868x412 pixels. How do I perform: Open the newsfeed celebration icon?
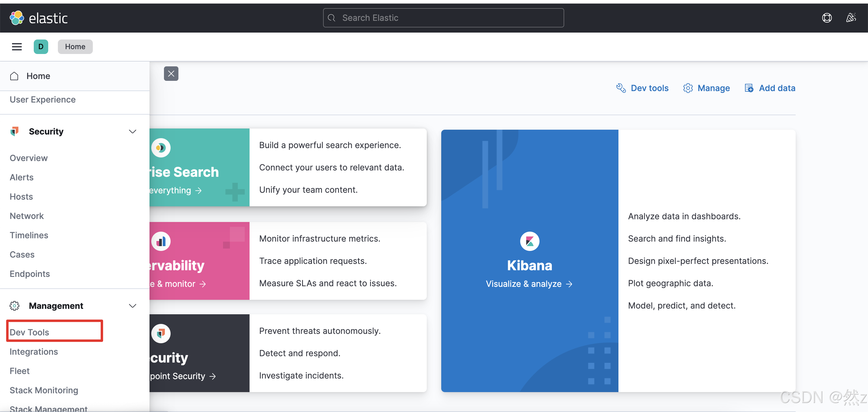pos(851,18)
